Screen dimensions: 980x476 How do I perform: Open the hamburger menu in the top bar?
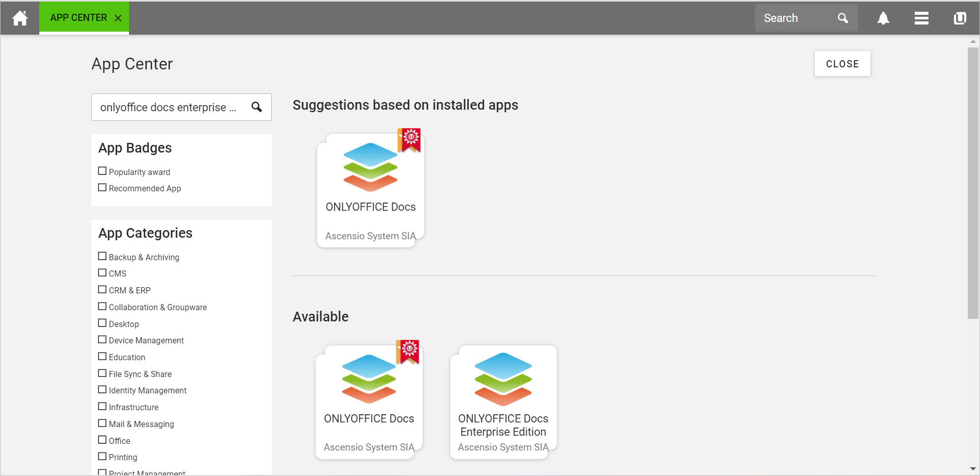[x=921, y=18]
